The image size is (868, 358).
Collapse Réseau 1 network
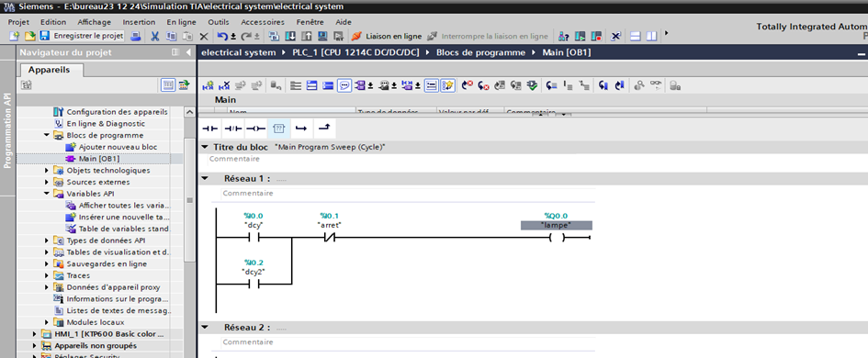pyautogui.click(x=205, y=179)
